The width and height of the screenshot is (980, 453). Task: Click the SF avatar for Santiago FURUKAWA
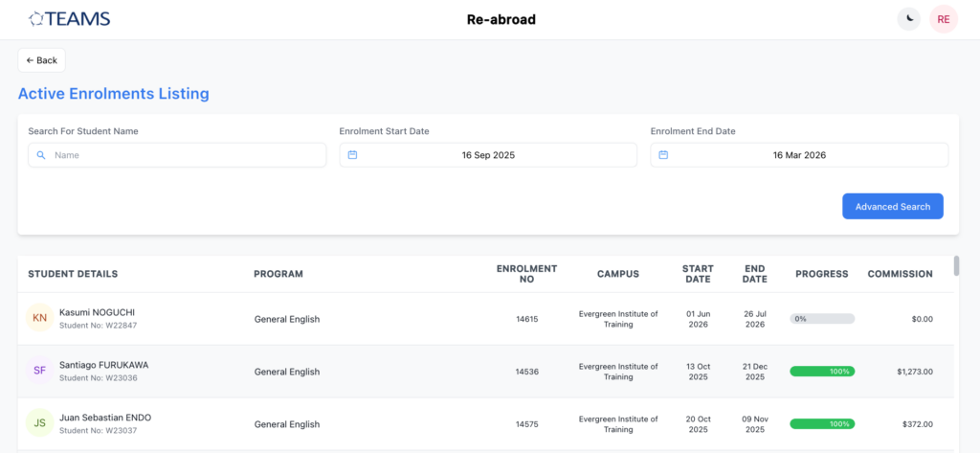(x=39, y=371)
